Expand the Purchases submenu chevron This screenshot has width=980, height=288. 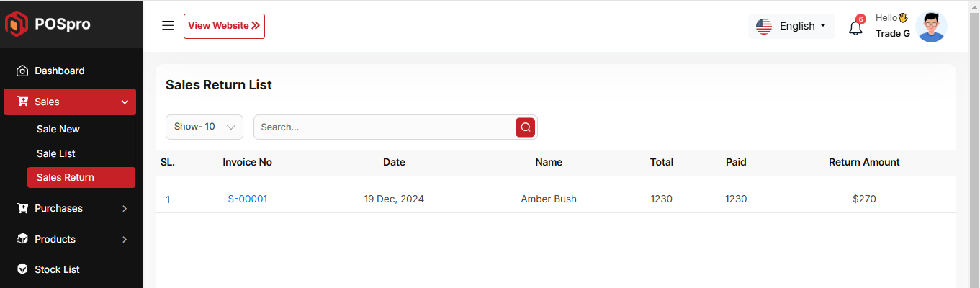pos(125,209)
